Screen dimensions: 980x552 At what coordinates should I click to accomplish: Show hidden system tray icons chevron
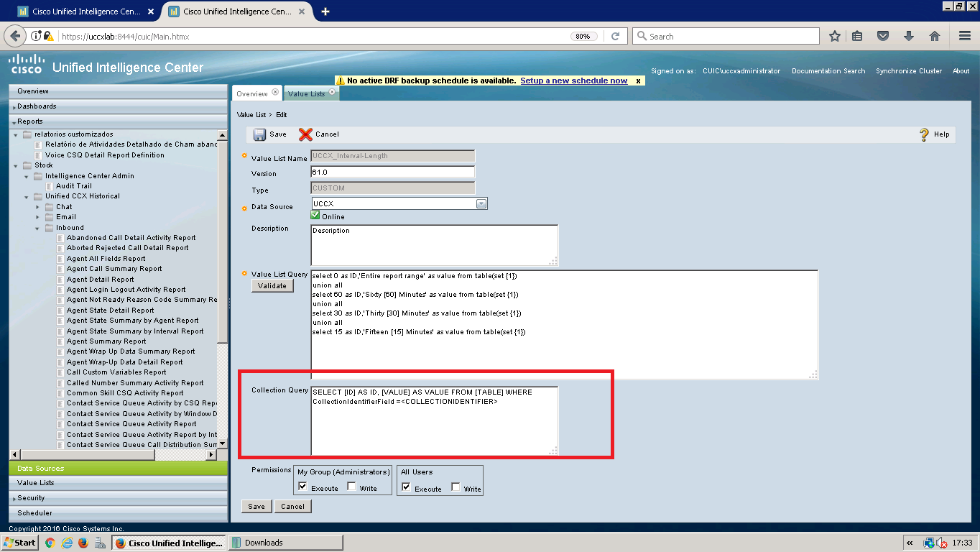tap(910, 543)
